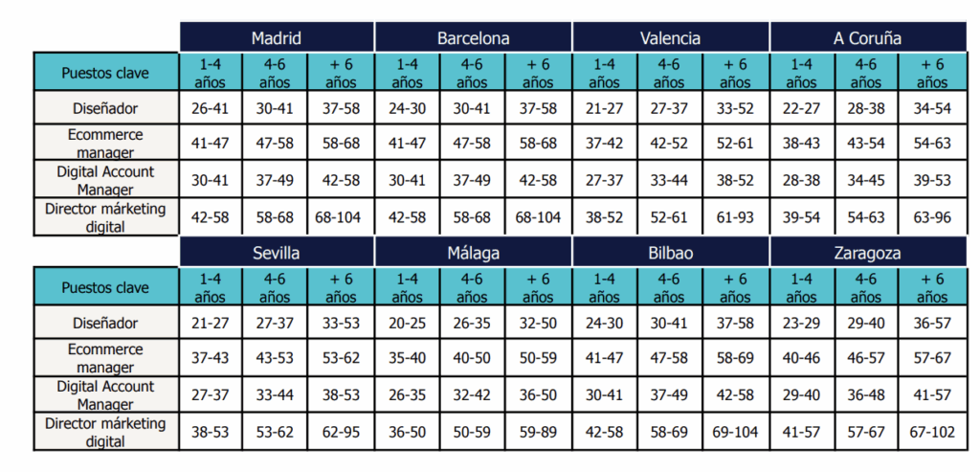
Task: Select the 69-104 salary cell under Bilbao
Action: (x=734, y=432)
